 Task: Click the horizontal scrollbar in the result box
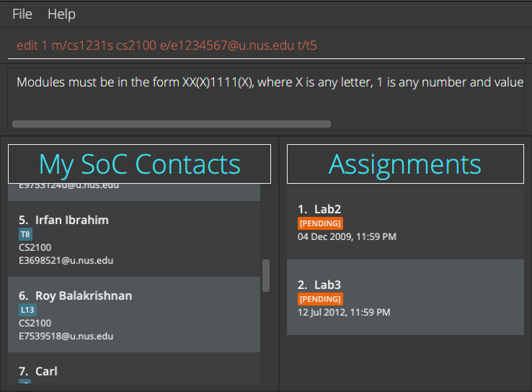point(172,124)
